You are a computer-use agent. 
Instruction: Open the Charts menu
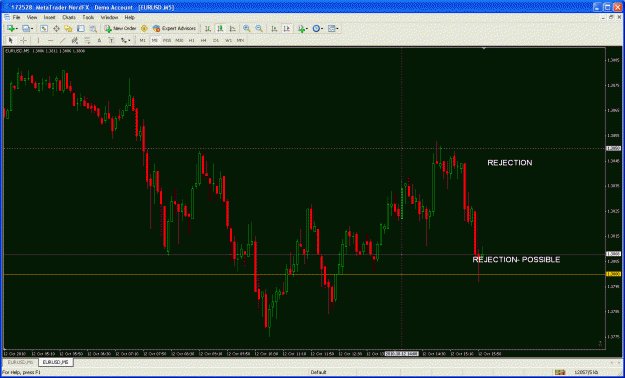click(x=69, y=18)
